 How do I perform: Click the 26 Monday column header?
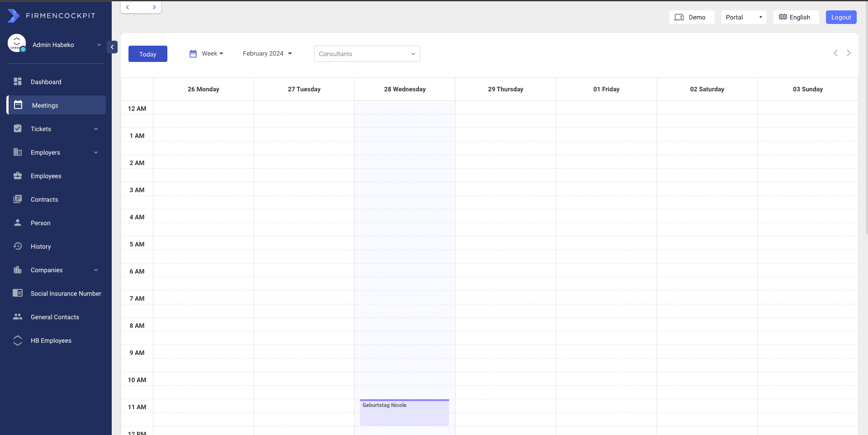pos(204,89)
